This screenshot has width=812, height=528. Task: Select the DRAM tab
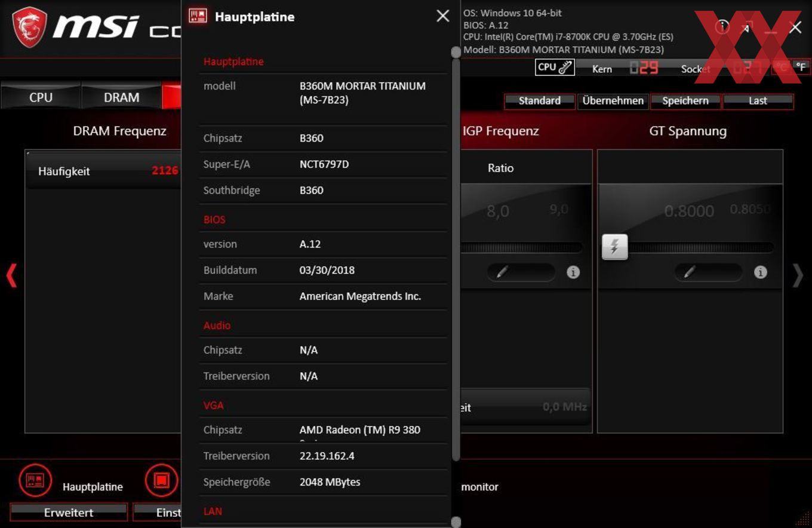tap(121, 97)
